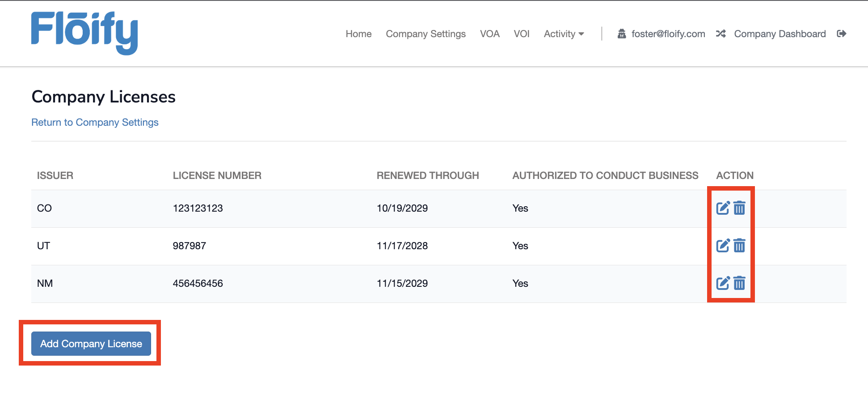
Task: Edit the NM license 456456456
Action: click(722, 283)
